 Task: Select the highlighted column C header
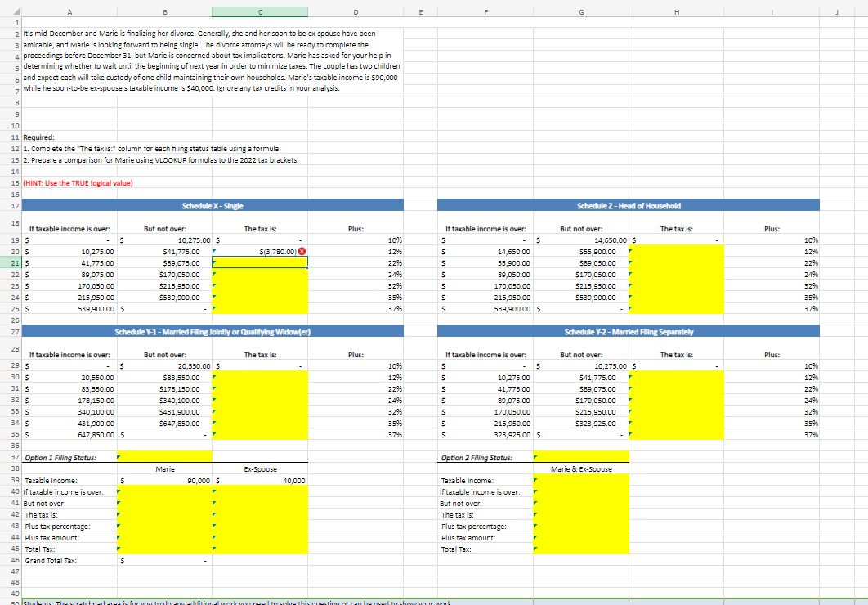(x=260, y=11)
